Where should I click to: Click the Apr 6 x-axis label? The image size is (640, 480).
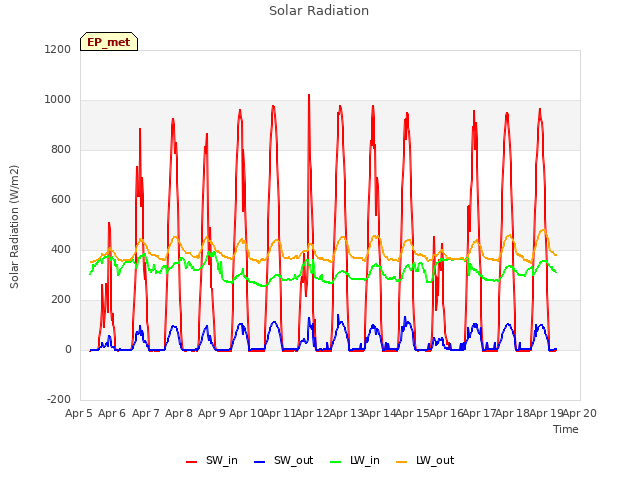click(112, 413)
